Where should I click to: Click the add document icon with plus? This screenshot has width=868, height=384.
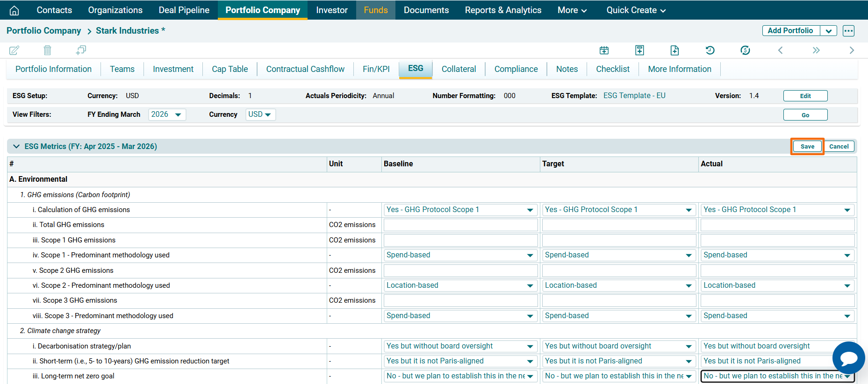pyautogui.click(x=674, y=50)
